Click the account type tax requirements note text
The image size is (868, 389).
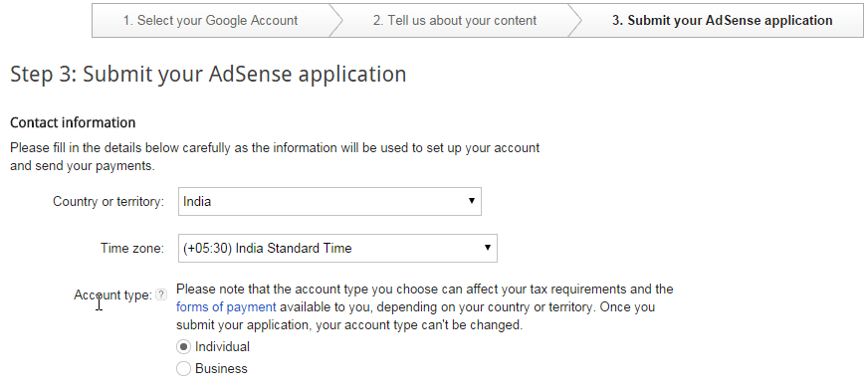pyautogui.click(x=425, y=307)
